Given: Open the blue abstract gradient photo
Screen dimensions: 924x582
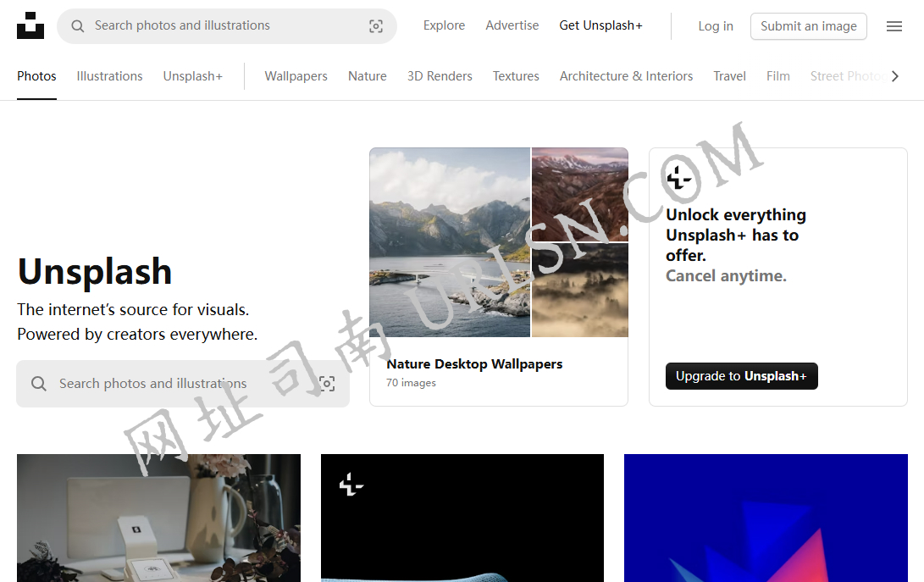Looking at the screenshot, I should (x=766, y=518).
